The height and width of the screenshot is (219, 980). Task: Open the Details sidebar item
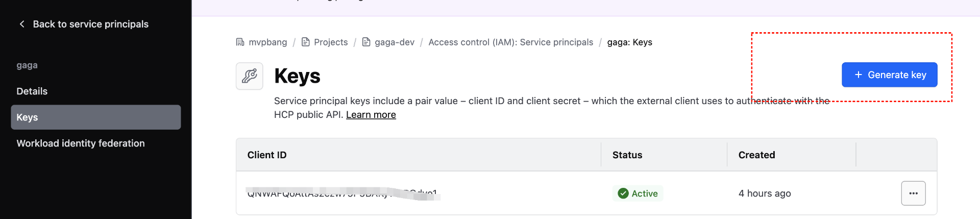32,91
